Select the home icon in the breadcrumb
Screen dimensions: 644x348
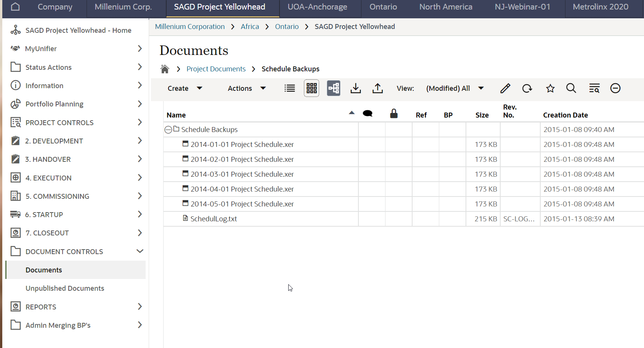(x=165, y=69)
